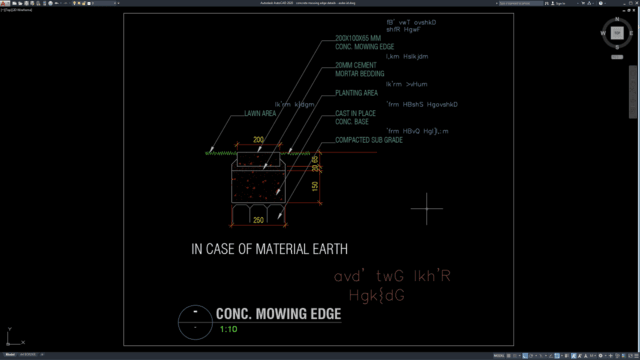Toggle the layer on/off lightbulb icon

(74, 3)
